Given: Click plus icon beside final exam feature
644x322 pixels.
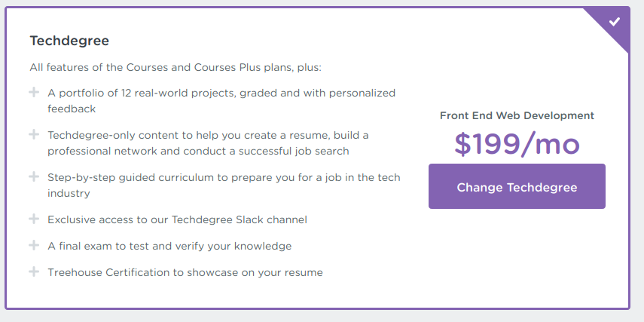Looking at the screenshot, I should click(x=34, y=246).
